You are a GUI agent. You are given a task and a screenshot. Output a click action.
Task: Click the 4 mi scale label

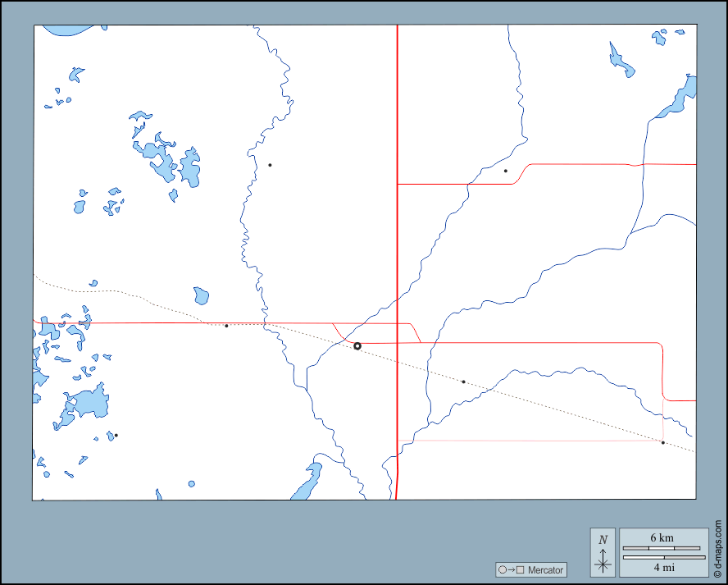[x=664, y=567]
